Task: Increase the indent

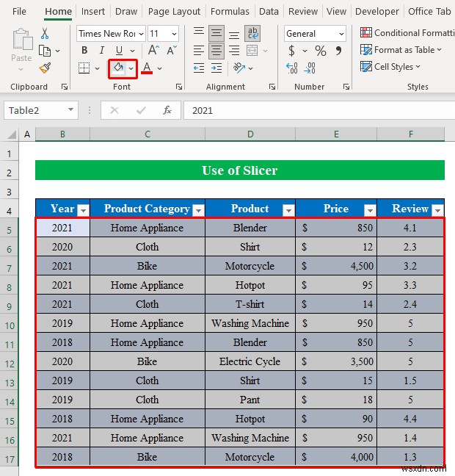Action: click(x=216, y=68)
